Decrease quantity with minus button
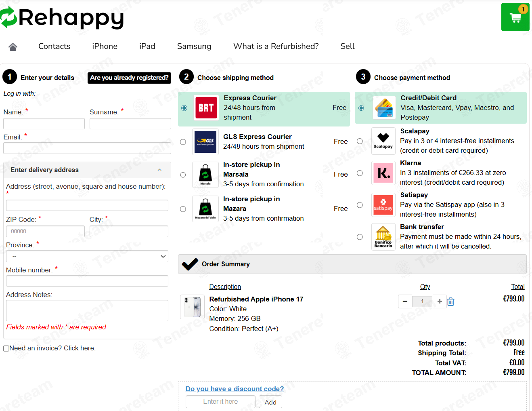Image resolution: width=532 pixels, height=411 pixels. click(x=405, y=301)
